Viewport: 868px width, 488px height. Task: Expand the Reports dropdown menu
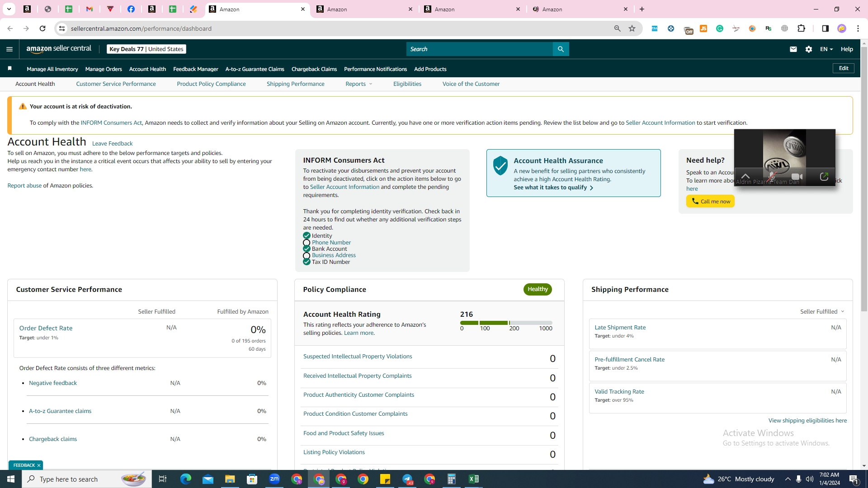tap(359, 84)
